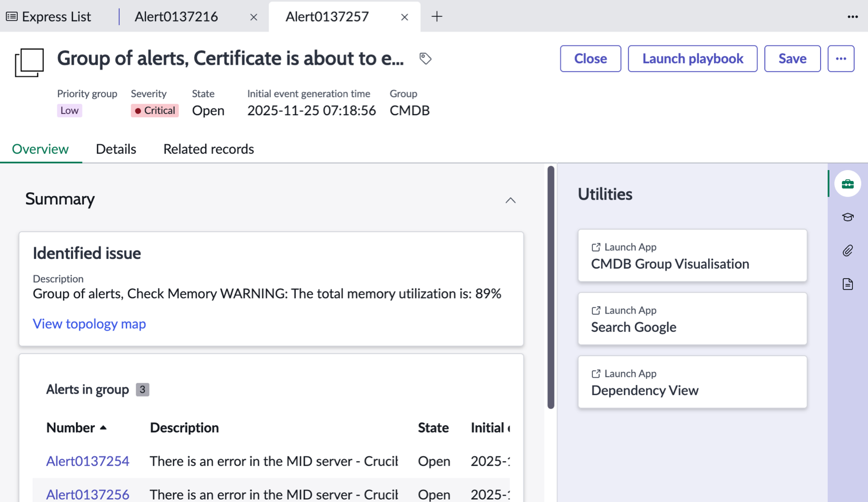Click the alert title heading text
The image size is (868, 502).
click(x=230, y=58)
